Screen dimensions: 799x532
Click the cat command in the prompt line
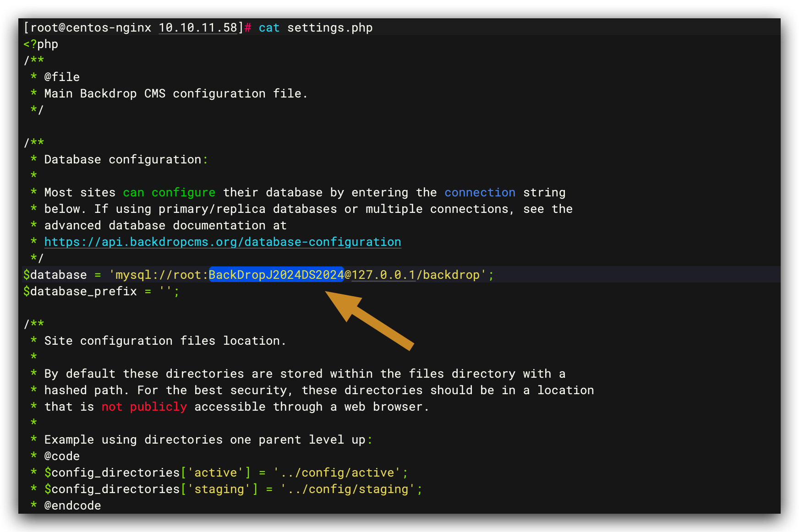click(x=269, y=27)
